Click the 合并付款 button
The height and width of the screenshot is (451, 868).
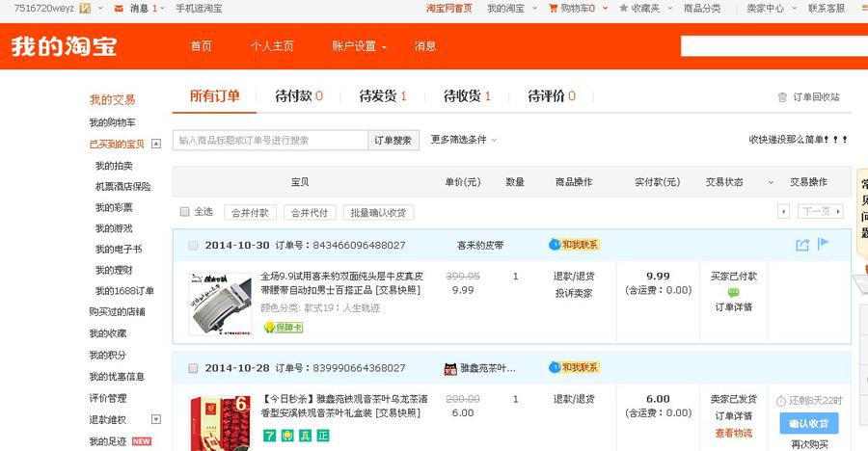[250, 213]
